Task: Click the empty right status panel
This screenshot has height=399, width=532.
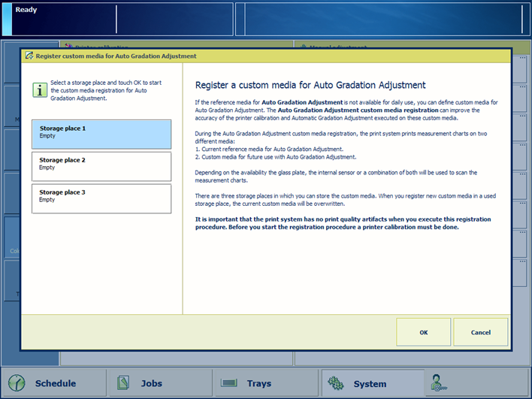Action: point(382,20)
